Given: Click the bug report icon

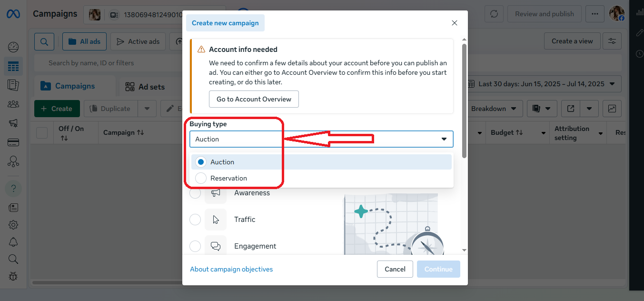Looking at the screenshot, I should (x=13, y=276).
